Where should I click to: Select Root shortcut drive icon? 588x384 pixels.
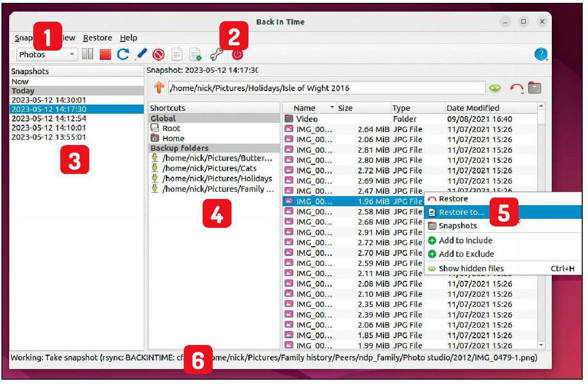click(x=155, y=128)
